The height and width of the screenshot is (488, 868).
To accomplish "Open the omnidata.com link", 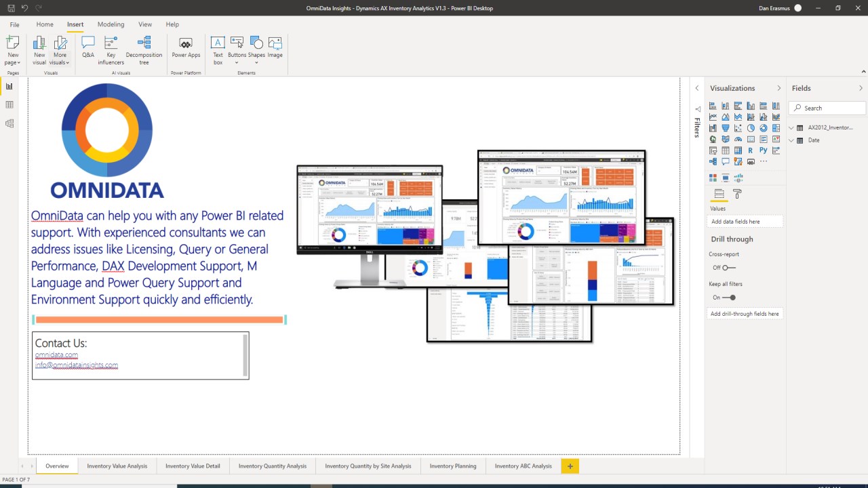I will point(56,354).
